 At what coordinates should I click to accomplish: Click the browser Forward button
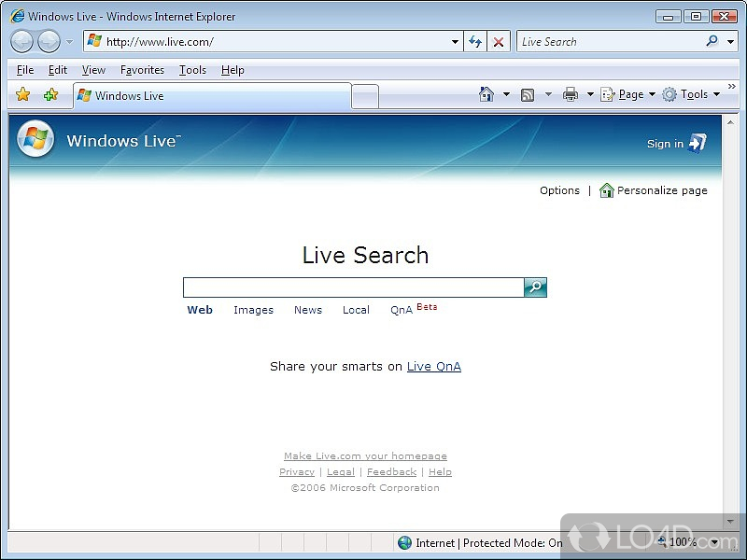[x=49, y=41]
